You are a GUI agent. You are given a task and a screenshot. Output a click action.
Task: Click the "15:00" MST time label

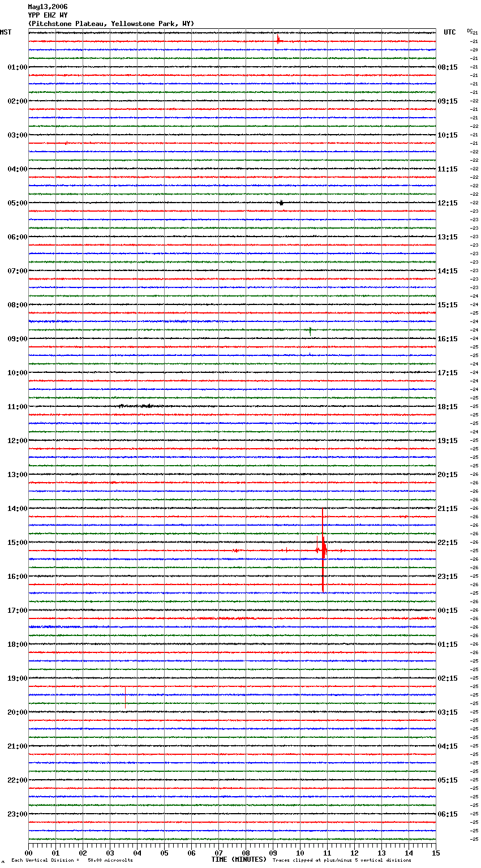17,543
